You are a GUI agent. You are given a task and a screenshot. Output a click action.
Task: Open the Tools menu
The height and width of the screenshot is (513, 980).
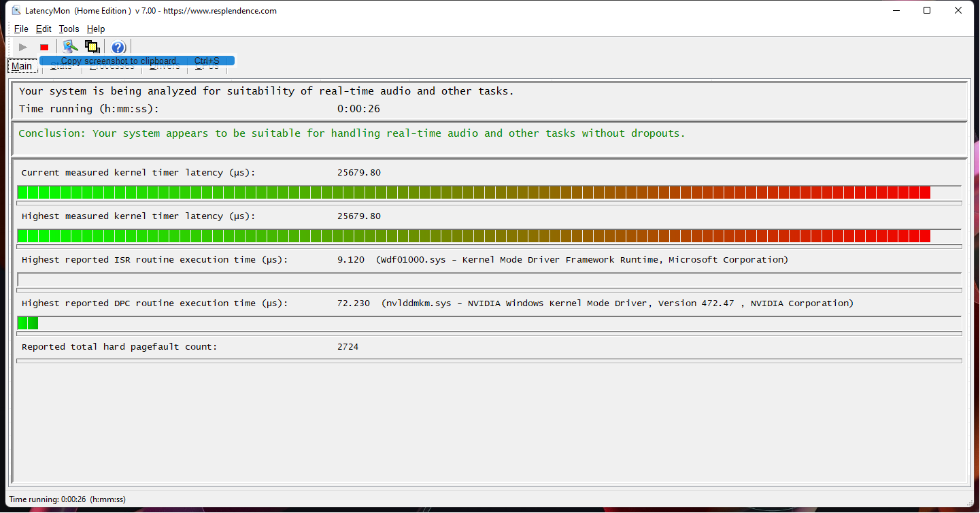[69, 29]
